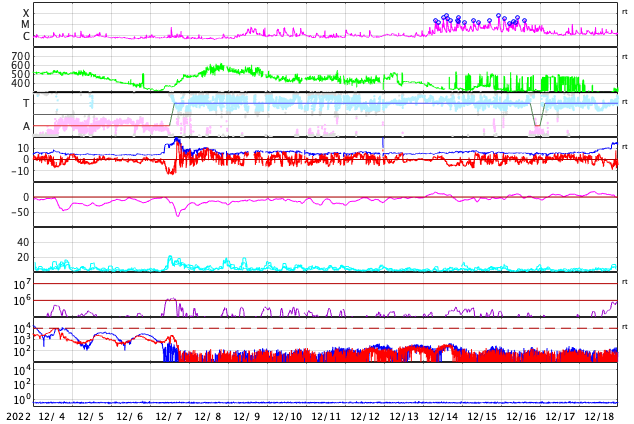Click rt tag beside dashed-line proton panel
Viewport: 634px width, 424px height.
624,327
